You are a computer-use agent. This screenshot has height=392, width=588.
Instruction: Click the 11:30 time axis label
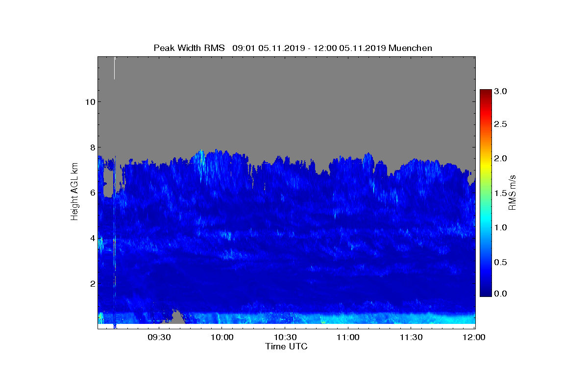pos(411,337)
